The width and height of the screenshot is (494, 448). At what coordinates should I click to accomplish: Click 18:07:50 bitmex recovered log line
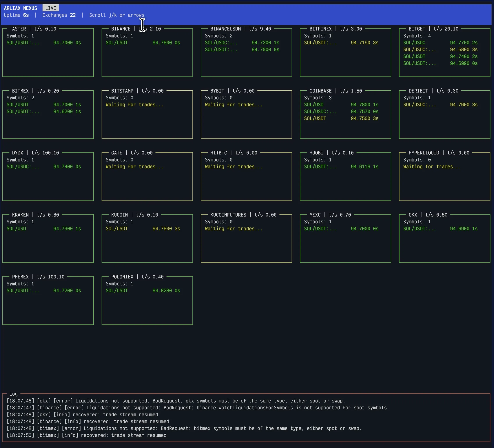click(x=86, y=435)
